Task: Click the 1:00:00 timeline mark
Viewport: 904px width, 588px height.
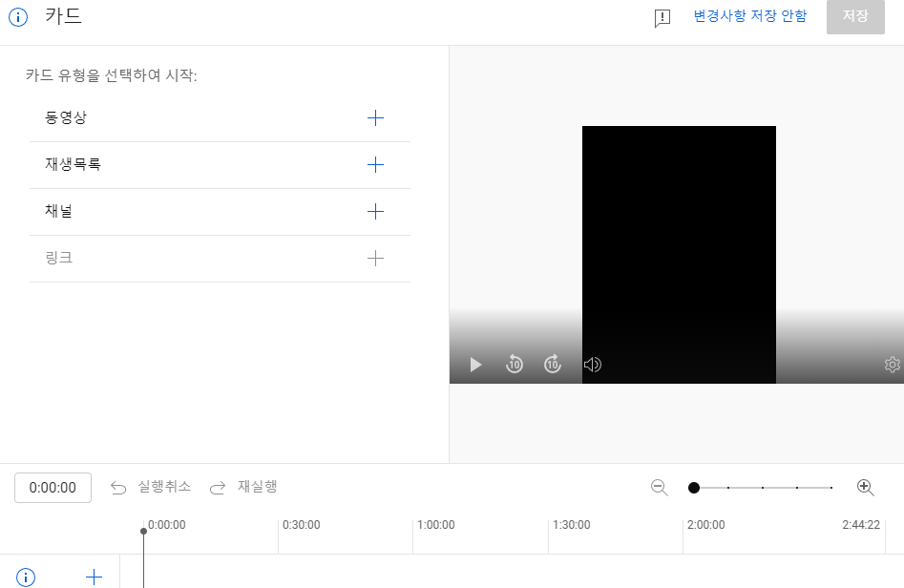Action: coord(436,525)
